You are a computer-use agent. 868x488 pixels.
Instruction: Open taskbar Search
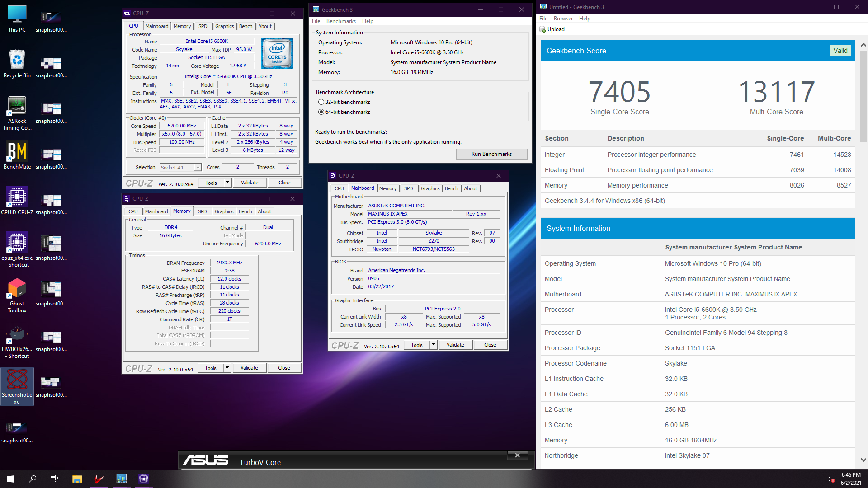[33, 479]
